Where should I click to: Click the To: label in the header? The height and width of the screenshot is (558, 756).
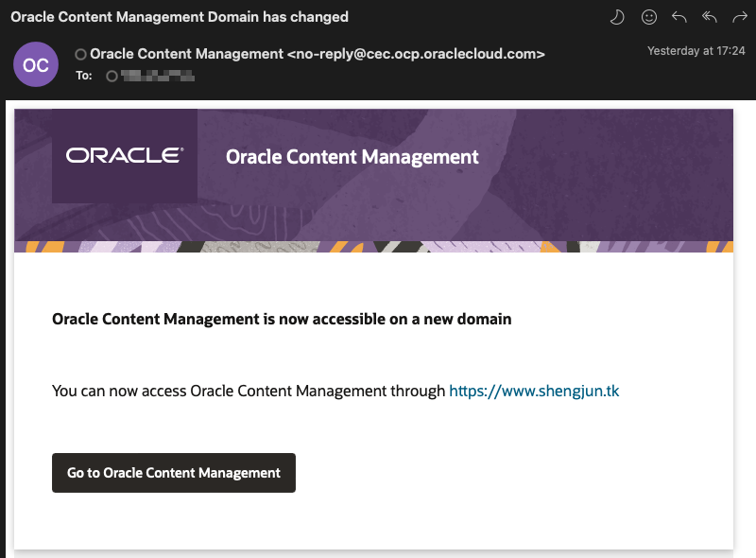84,76
